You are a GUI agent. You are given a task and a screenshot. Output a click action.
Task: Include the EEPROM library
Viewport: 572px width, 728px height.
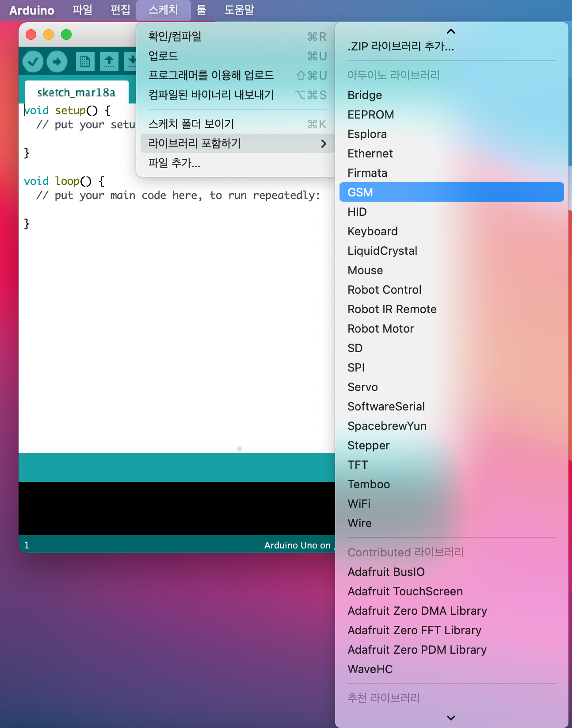click(x=451, y=115)
